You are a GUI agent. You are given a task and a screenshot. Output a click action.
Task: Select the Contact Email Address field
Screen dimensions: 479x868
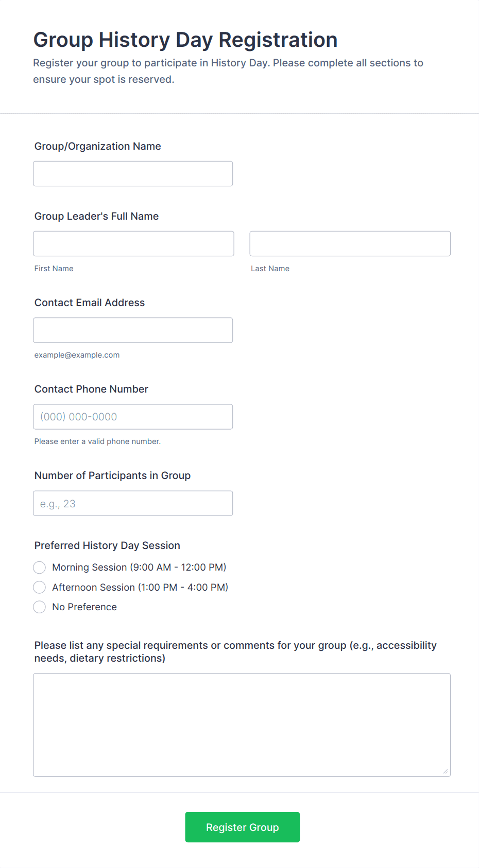[x=133, y=330]
